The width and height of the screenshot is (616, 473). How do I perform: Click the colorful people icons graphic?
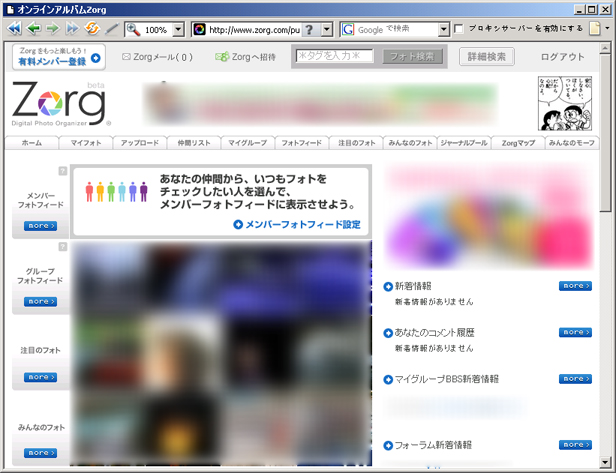click(117, 192)
